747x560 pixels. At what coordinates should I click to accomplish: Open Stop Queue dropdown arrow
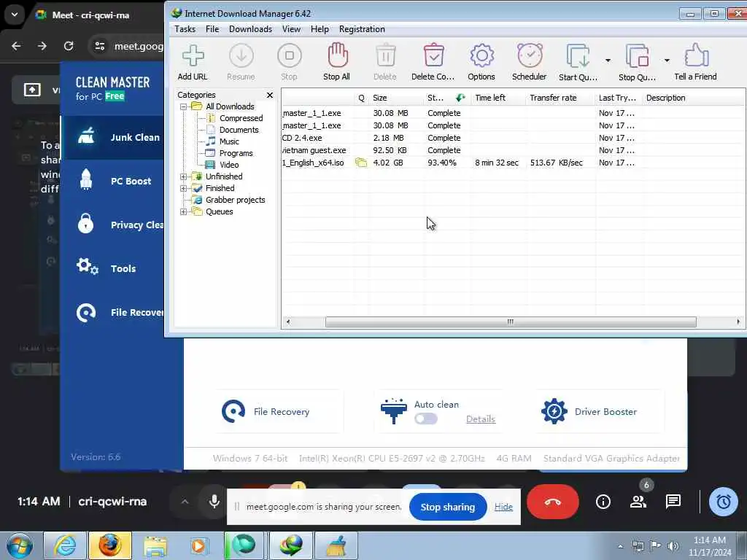tap(667, 61)
